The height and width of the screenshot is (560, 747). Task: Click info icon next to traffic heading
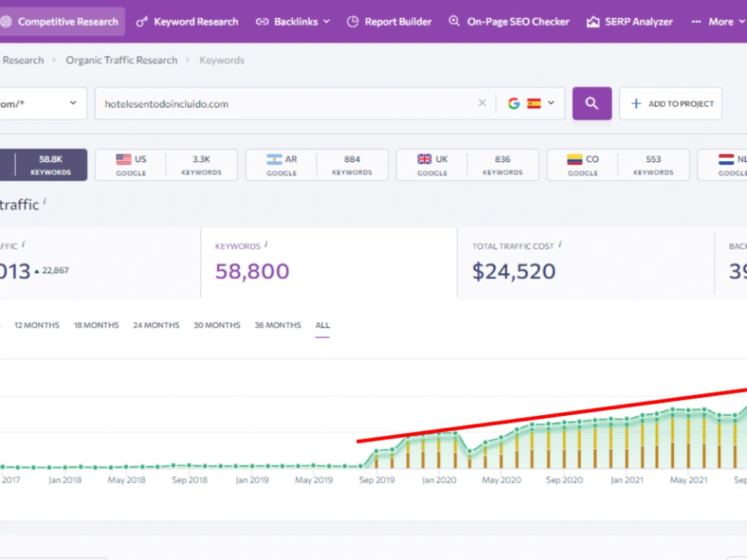point(45,201)
